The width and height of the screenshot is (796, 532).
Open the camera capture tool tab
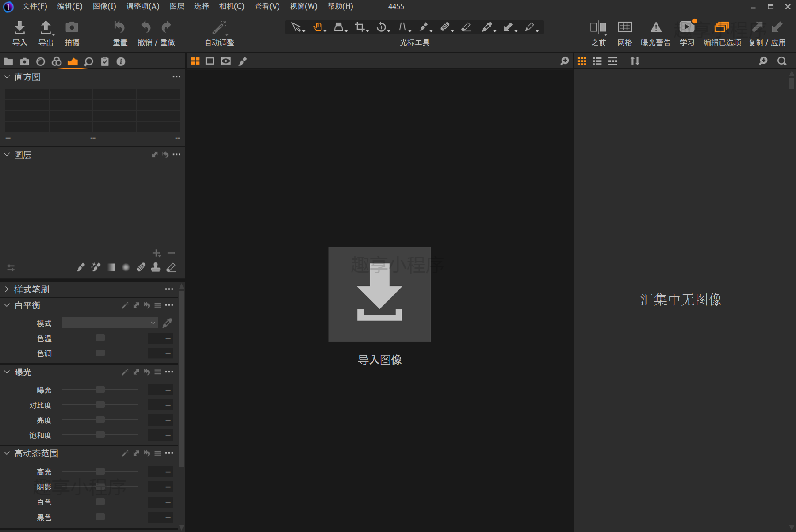[25, 61]
